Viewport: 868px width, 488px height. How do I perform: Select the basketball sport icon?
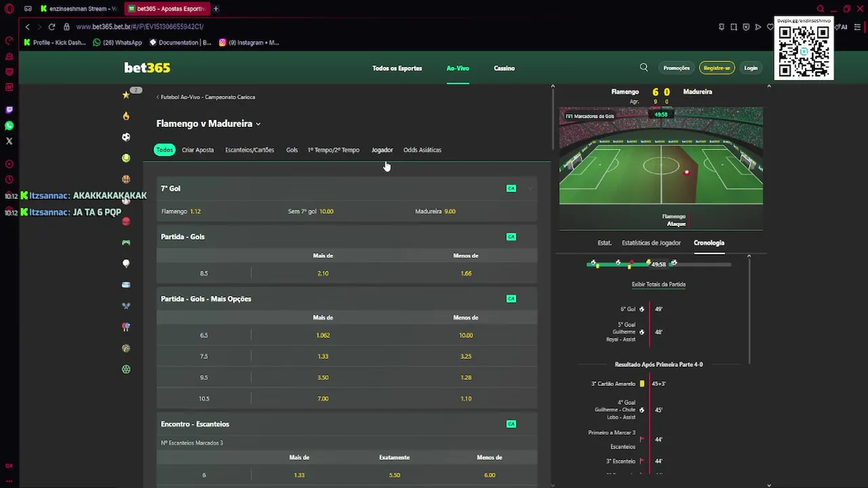[125, 179]
